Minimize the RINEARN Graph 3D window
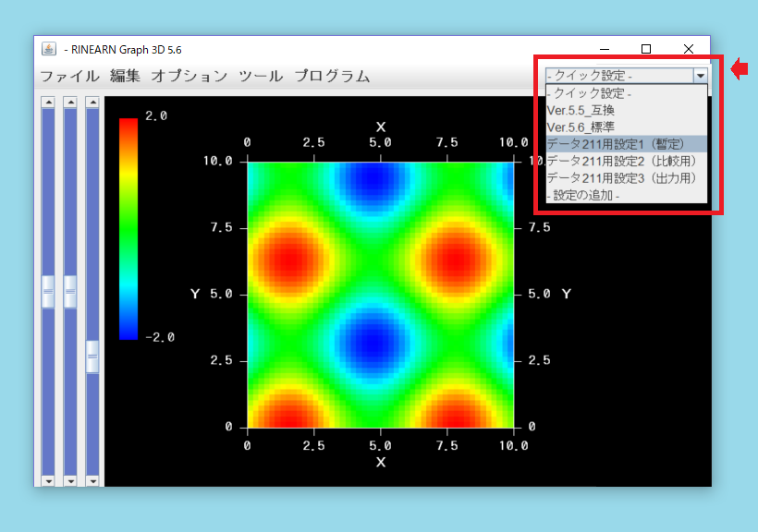 [x=605, y=49]
